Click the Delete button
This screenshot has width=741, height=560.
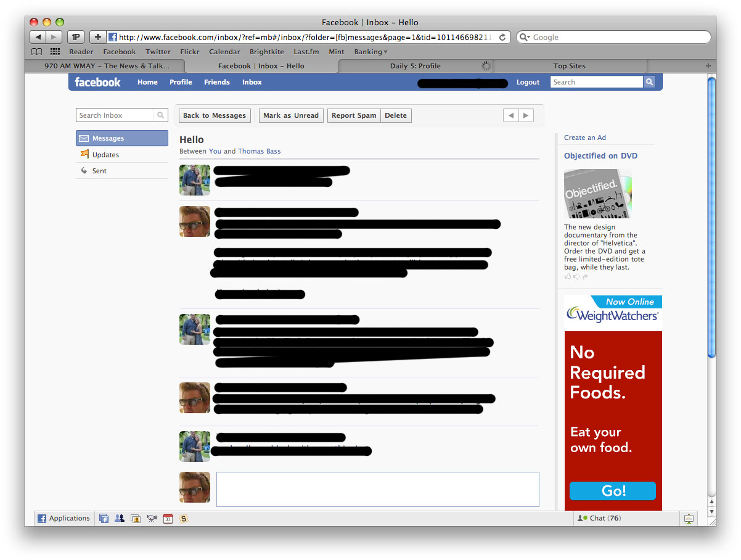[x=396, y=115]
